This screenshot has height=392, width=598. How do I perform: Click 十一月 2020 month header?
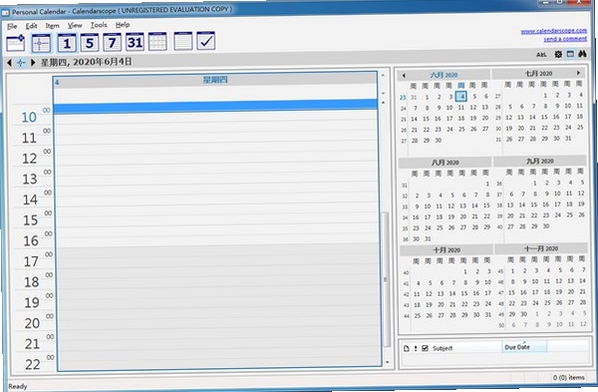pyautogui.click(x=541, y=249)
